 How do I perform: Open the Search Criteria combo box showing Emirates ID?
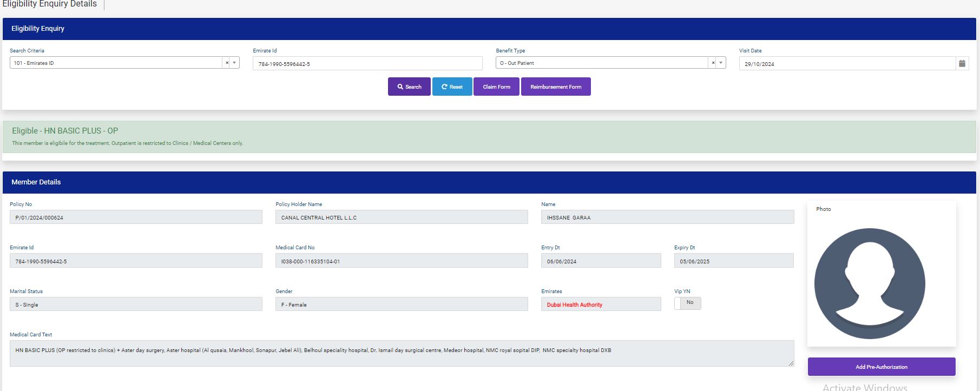[116, 63]
